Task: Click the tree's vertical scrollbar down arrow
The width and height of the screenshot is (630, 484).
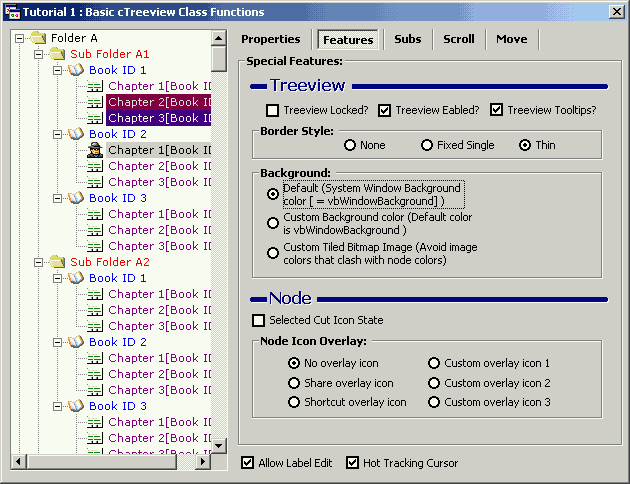Action: [219, 445]
